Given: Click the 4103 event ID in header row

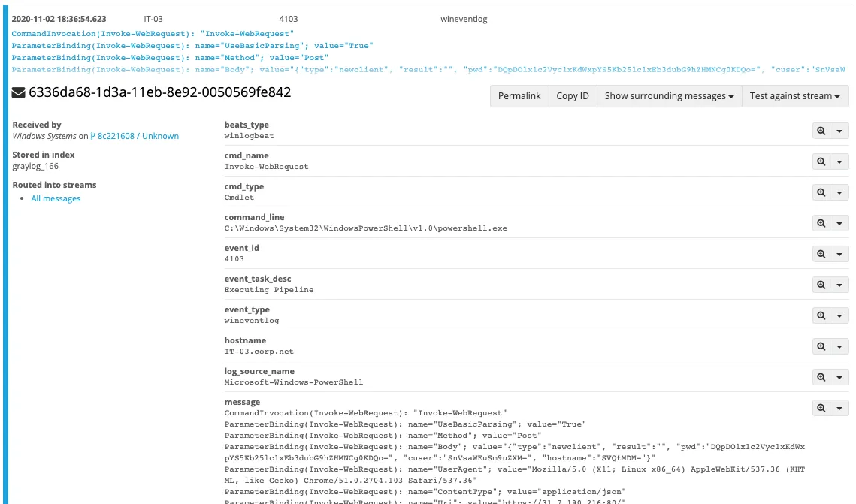Looking at the screenshot, I should pyautogui.click(x=289, y=19).
